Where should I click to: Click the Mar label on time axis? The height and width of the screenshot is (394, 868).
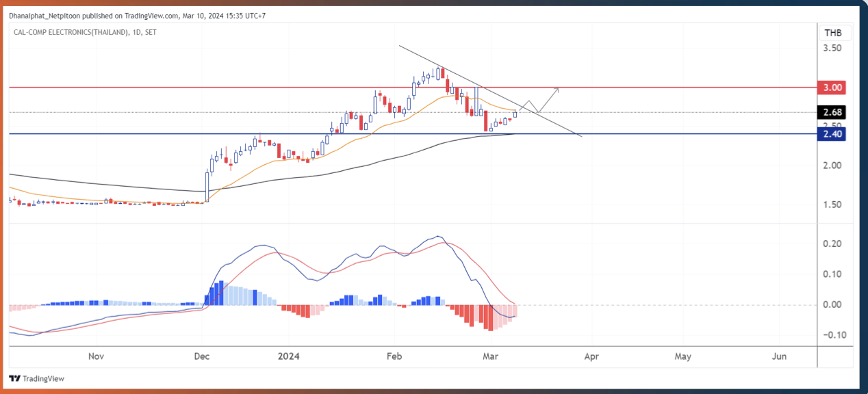tap(490, 356)
